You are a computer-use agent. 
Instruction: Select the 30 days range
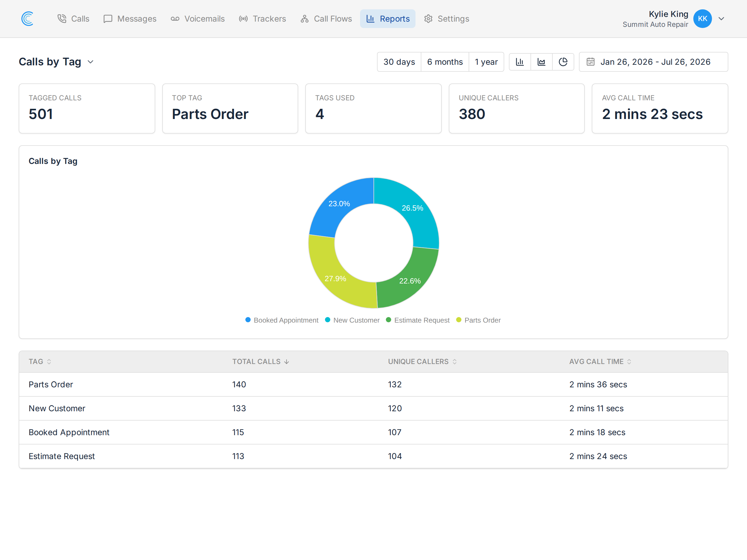click(399, 62)
